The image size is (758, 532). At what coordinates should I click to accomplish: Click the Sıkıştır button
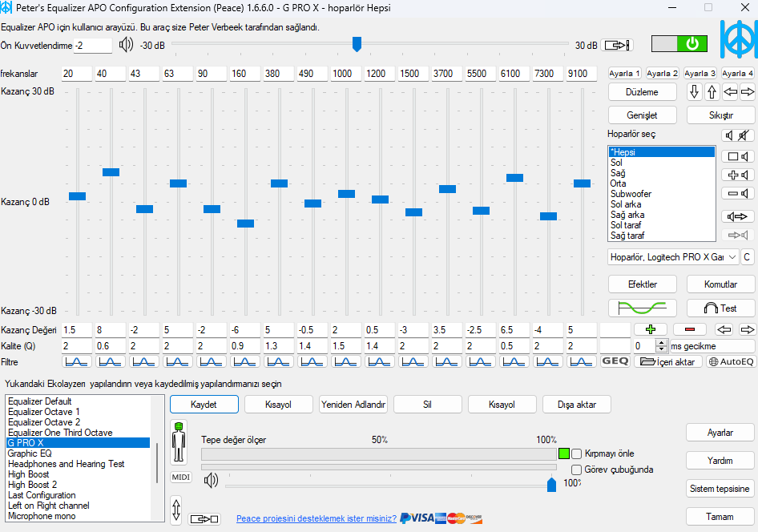point(721,115)
